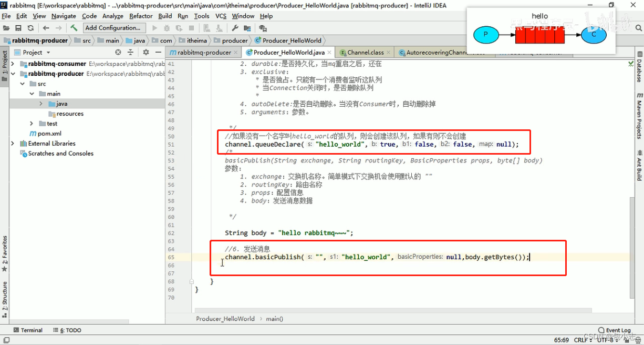This screenshot has width=644, height=345.
Task: Collapse the src folder node
Action: coord(23,84)
